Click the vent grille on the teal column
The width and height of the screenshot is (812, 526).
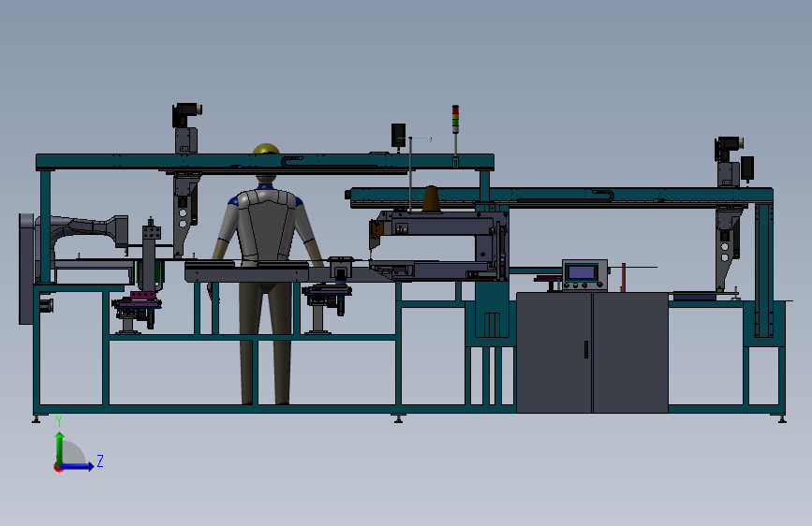pos(492,325)
